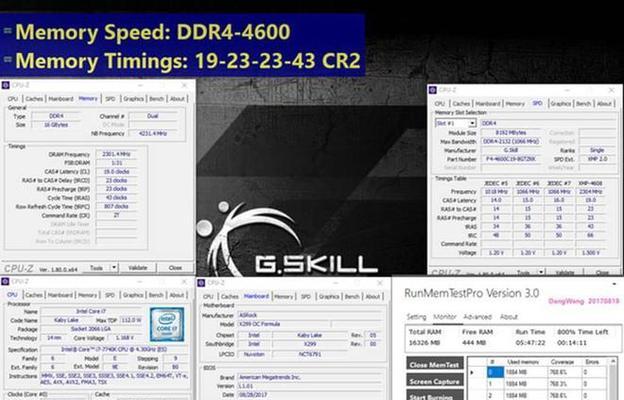Select the SPD tab in the CPU window
The height and width of the screenshot is (400, 624).
coord(110,295)
